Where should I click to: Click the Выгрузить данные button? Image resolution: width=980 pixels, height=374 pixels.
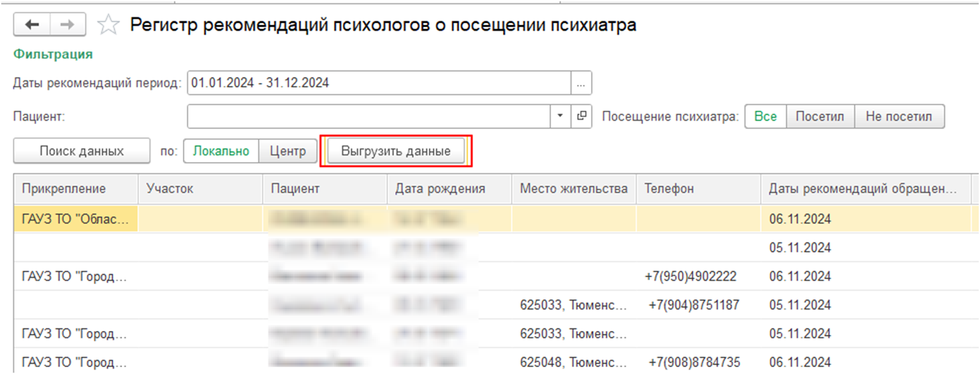[x=395, y=151]
